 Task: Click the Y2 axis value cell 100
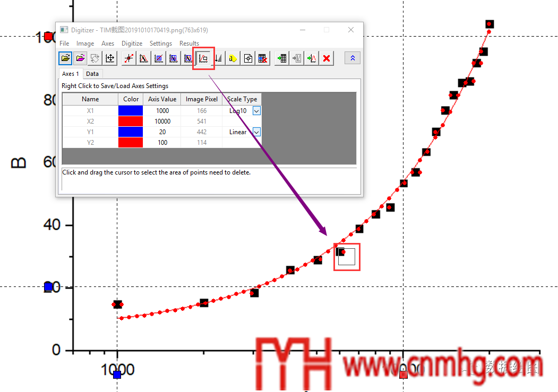coord(162,143)
